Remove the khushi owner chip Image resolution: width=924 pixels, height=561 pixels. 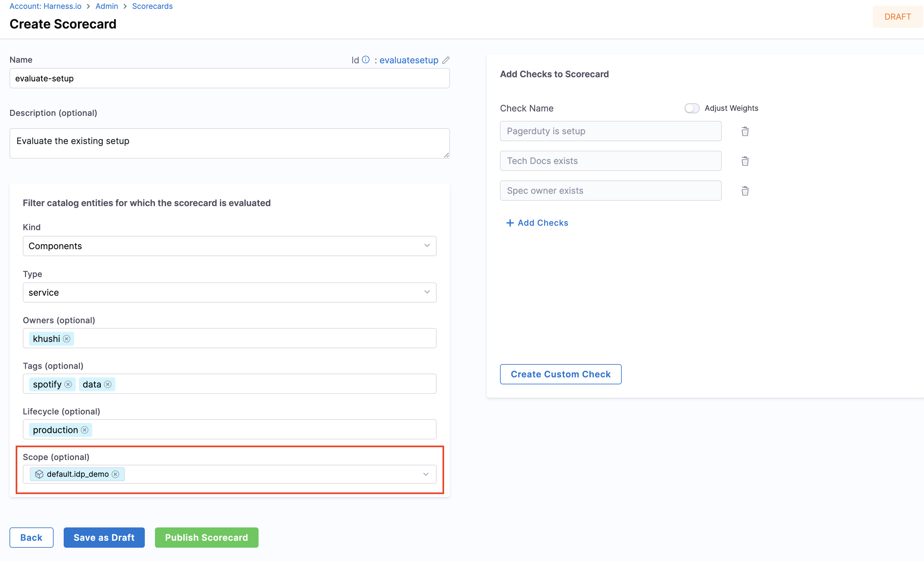click(67, 339)
